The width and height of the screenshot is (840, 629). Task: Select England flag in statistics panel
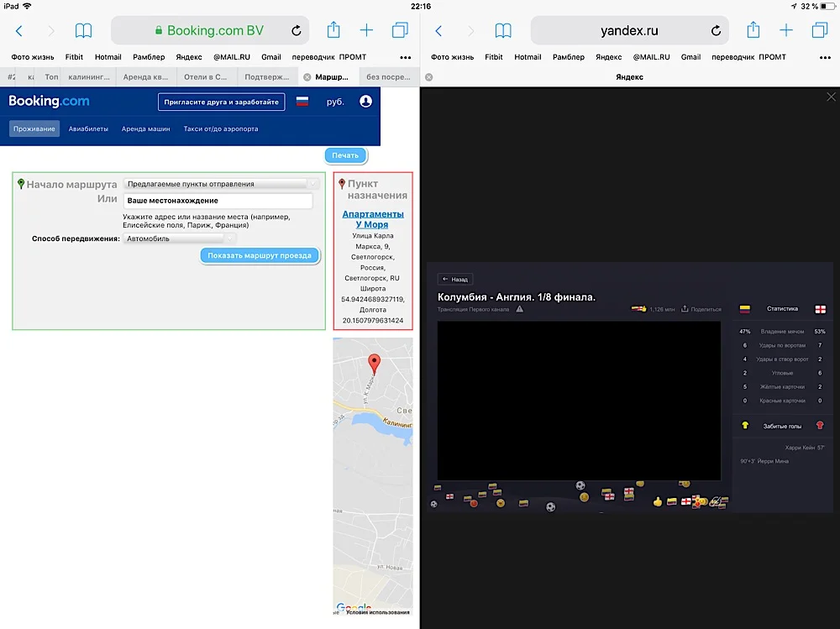[x=820, y=309]
